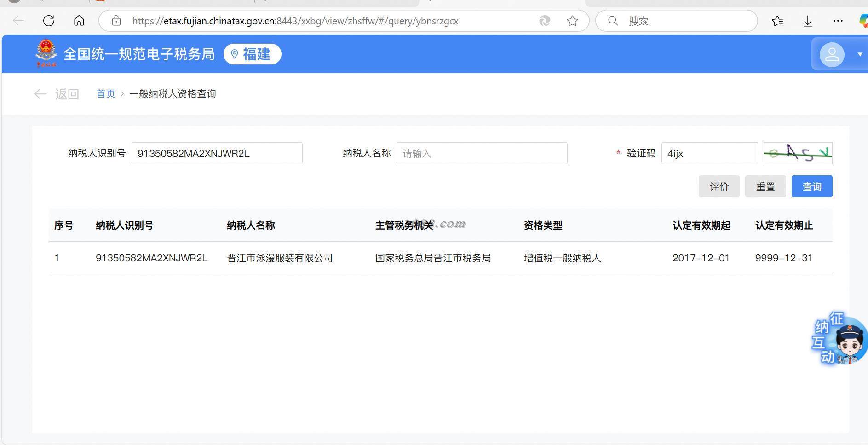Viewport: 868px width, 445px height.
Task: Click the 认定有效期起 column header
Action: (x=701, y=225)
